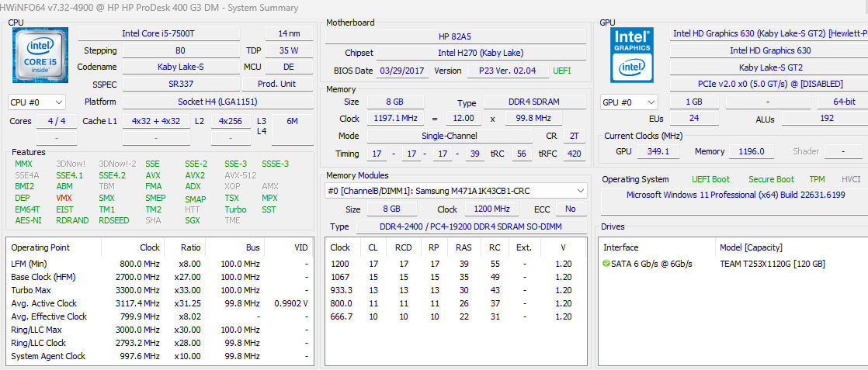
Task: Click the RAS column header in timings table
Action: click(x=464, y=247)
